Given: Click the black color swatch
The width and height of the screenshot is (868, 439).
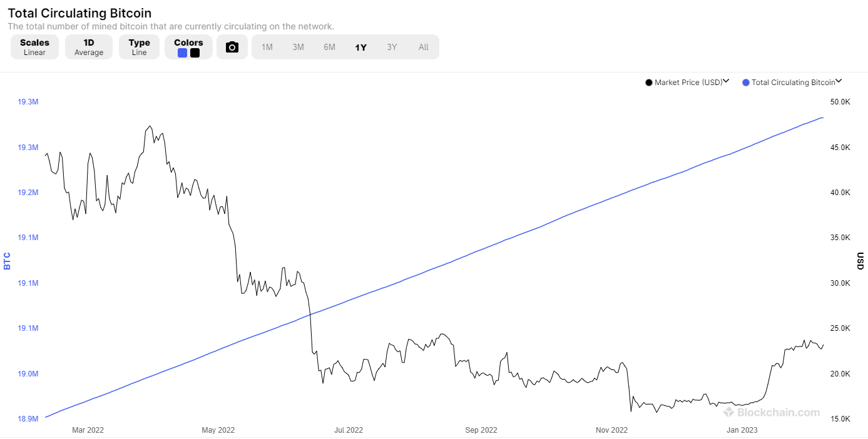Looking at the screenshot, I should 195,53.
